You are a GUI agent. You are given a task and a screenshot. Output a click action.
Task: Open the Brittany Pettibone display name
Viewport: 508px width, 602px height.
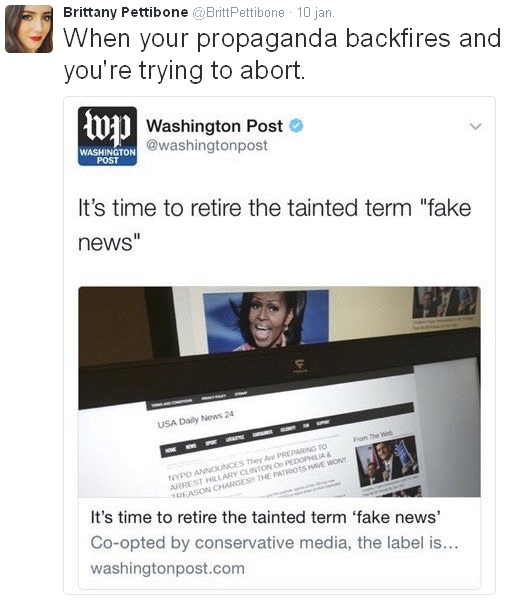pyautogui.click(x=126, y=12)
